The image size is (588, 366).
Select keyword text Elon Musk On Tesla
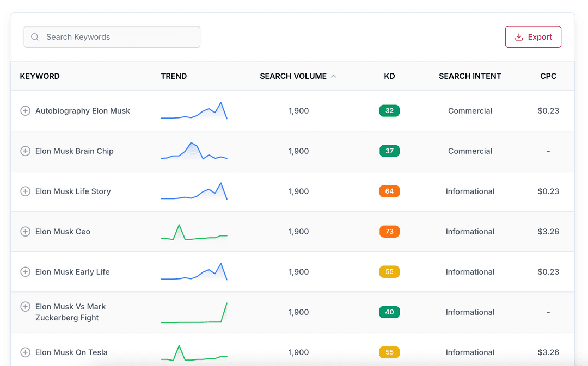(x=71, y=352)
